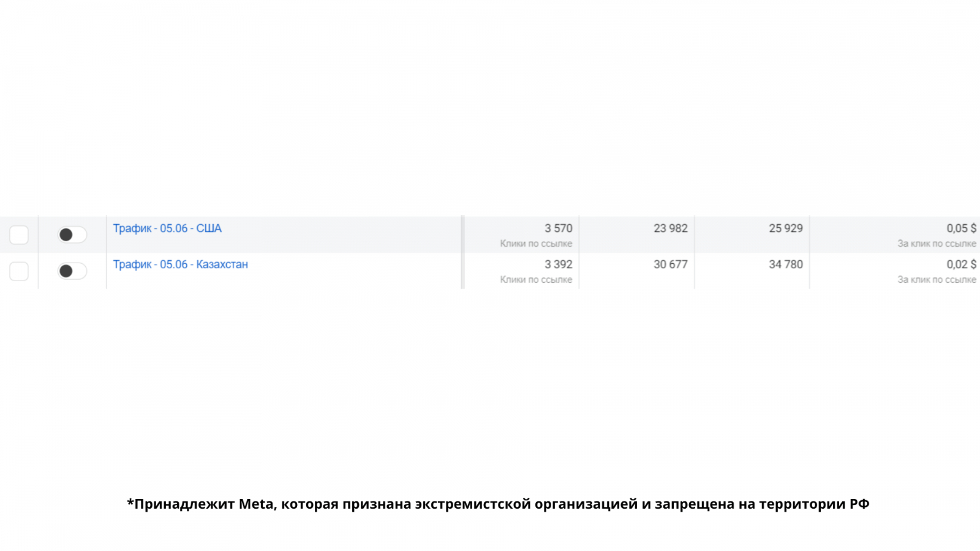Click 'Клики по ссылке' label under 3 392
The image size is (980, 551).
[536, 280]
